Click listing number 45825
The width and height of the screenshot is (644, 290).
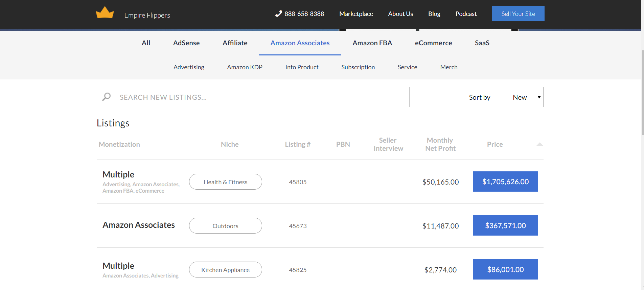pyautogui.click(x=298, y=270)
